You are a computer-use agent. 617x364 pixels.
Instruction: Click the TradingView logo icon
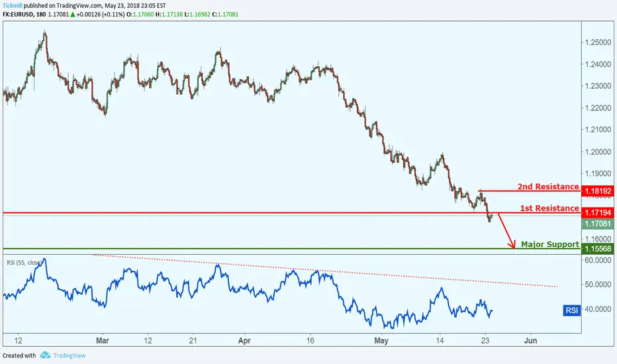[45, 355]
